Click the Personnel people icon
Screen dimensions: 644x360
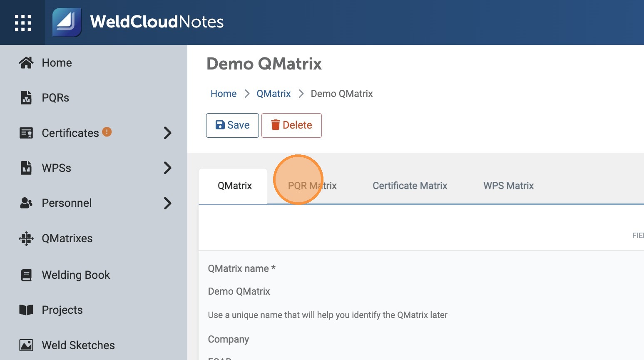pyautogui.click(x=26, y=203)
